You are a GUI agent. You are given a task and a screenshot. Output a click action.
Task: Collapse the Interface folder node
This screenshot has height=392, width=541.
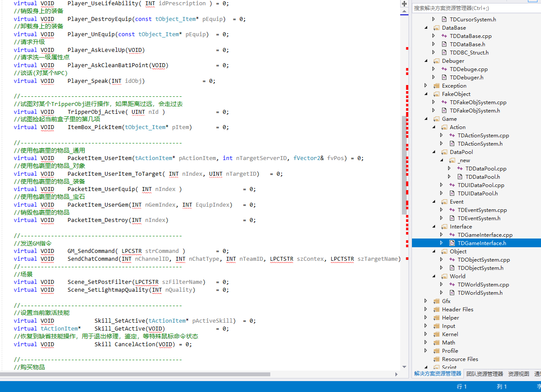pyautogui.click(x=434, y=227)
